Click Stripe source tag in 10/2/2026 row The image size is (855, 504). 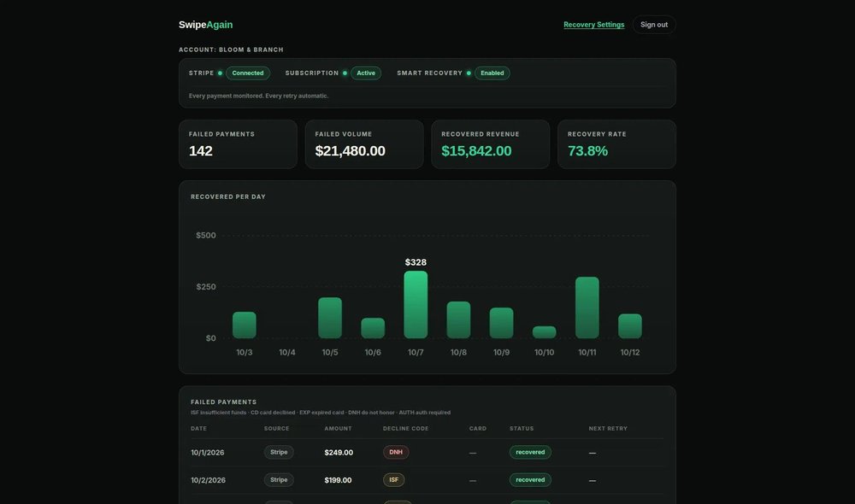279,480
